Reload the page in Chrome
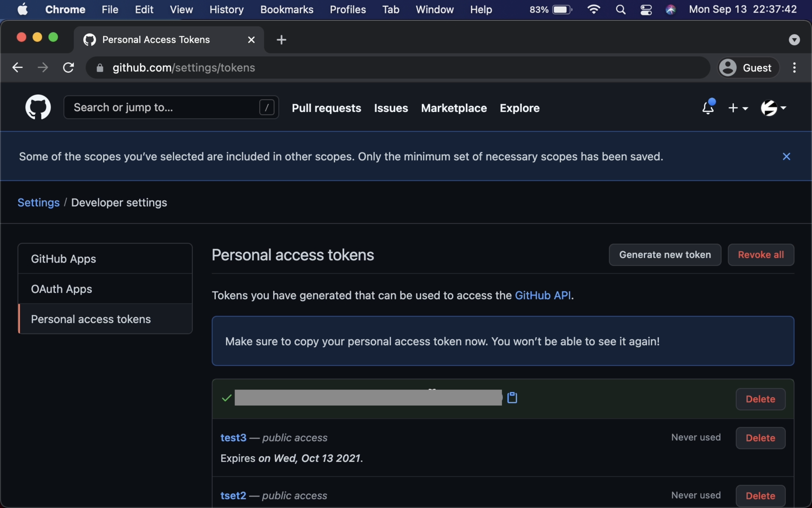This screenshot has height=508, width=812. click(x=69, y=67)
